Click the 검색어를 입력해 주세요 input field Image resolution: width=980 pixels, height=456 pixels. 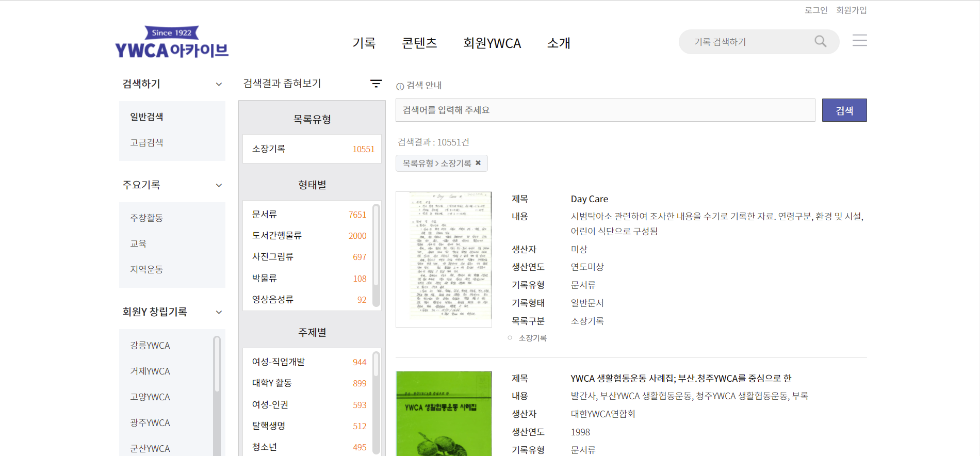[605, 110]
